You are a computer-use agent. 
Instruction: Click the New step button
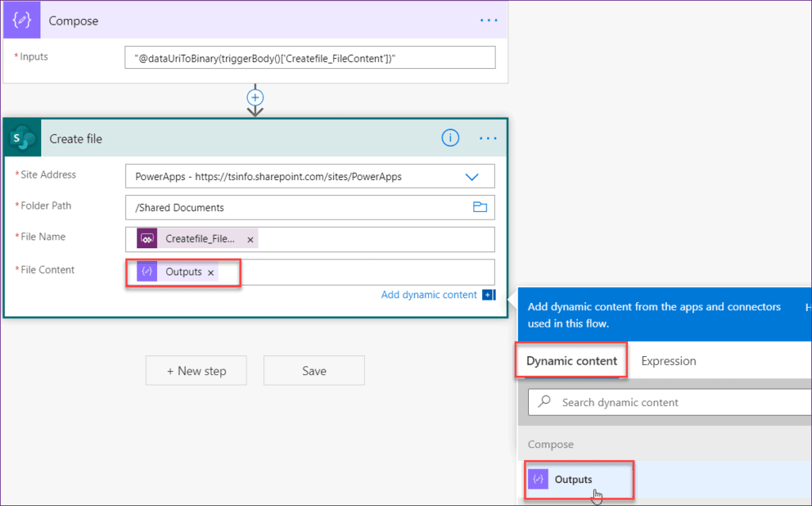click(x=197, y=371)
